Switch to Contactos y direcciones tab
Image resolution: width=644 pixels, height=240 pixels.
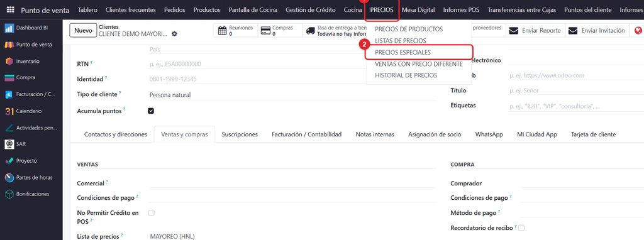pos(116,134)
